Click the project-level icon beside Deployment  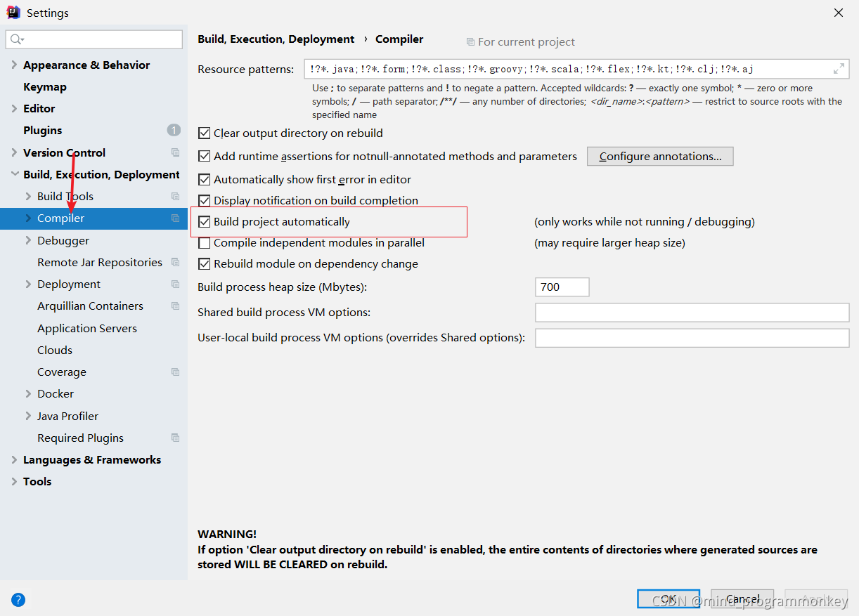[x=176, y=284]
